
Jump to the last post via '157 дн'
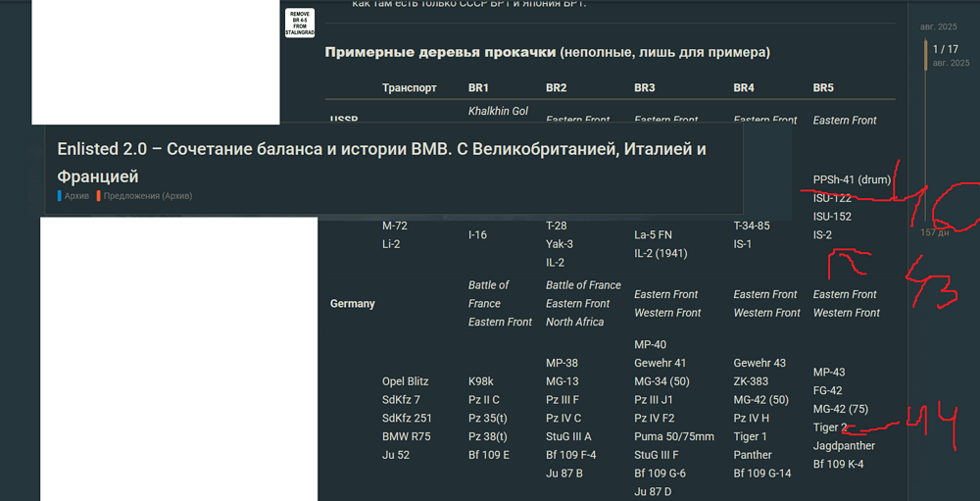tap(934, 232)
